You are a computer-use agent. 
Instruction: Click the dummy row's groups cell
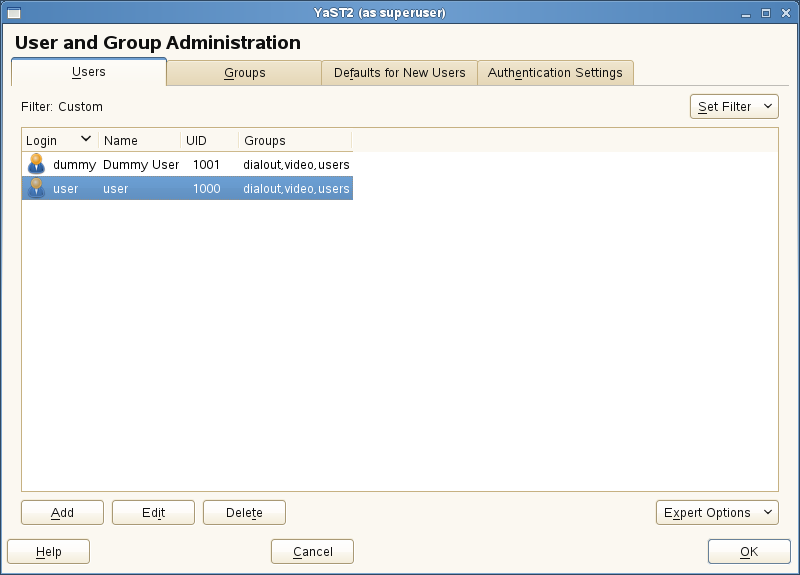point(296,164)
